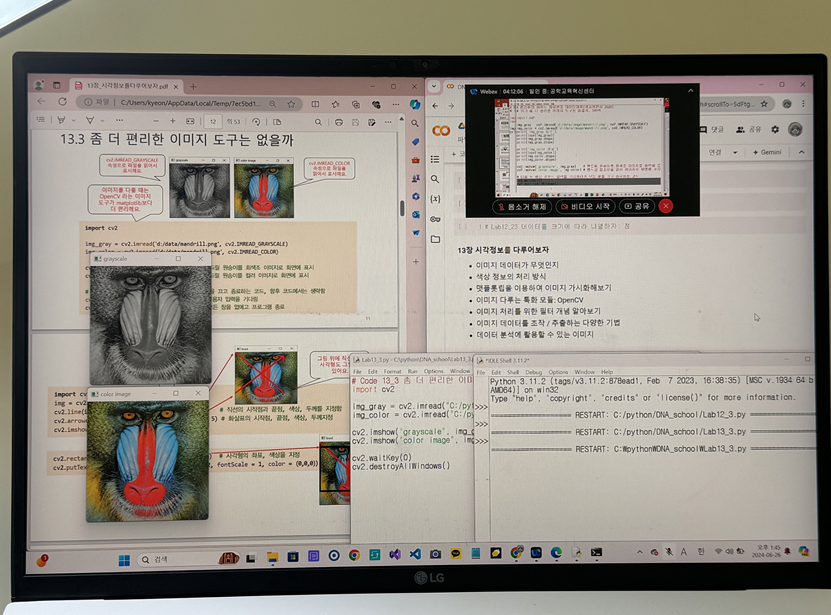
Task: Select the PDF highlight tool
Action: click(x=61, y=120)
